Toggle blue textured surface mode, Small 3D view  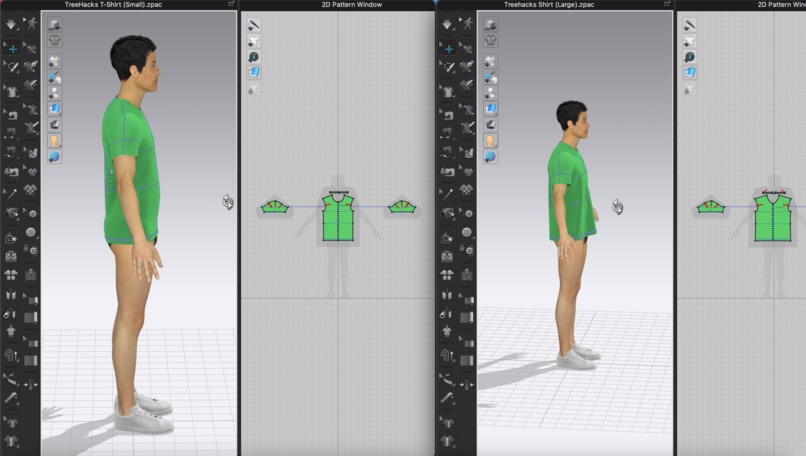54,108
